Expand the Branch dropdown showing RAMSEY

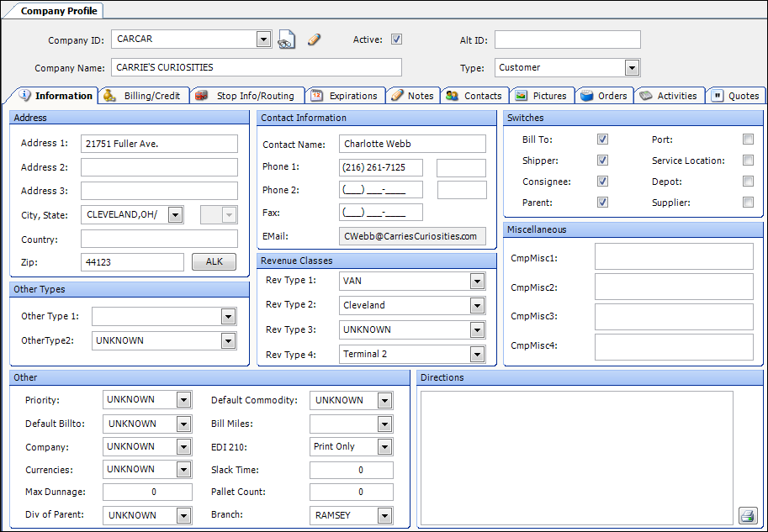[384, 515]
